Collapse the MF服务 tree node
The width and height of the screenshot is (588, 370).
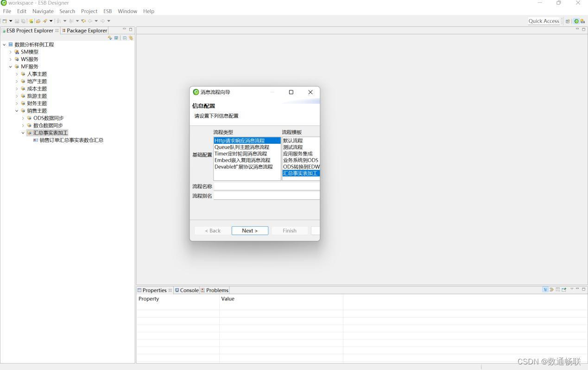[10, 67]
